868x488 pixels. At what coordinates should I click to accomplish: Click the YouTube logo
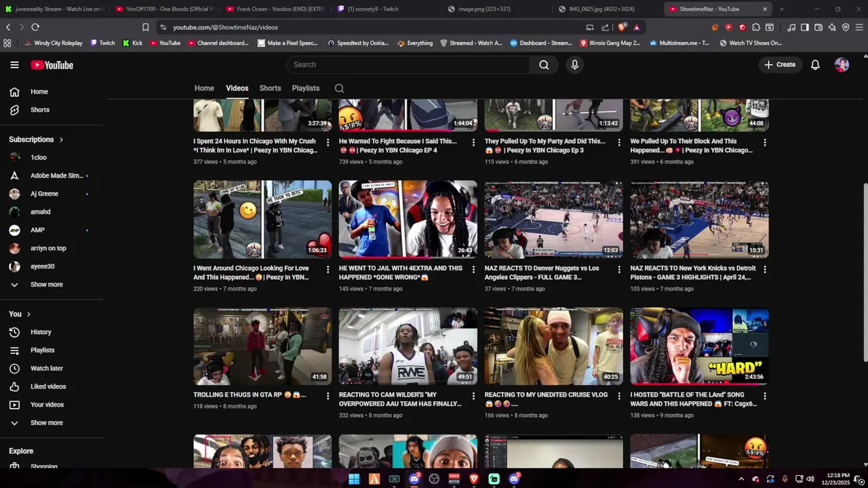[x=52, y=65]
